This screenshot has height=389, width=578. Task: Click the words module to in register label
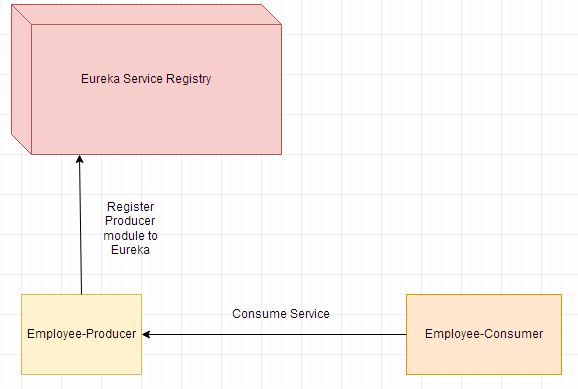click(130, 236)
